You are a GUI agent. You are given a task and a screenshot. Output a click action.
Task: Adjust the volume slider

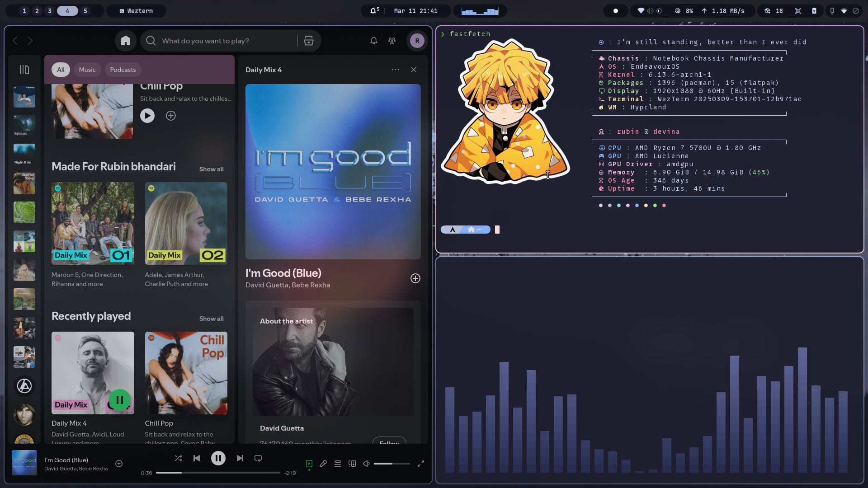(392, 464)
